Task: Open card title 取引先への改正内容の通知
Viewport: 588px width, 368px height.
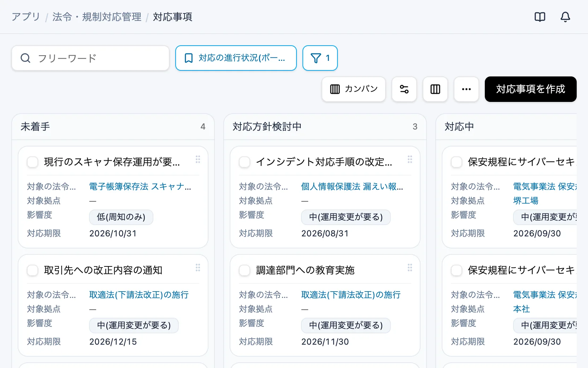Action: click(x=103, y=270)
